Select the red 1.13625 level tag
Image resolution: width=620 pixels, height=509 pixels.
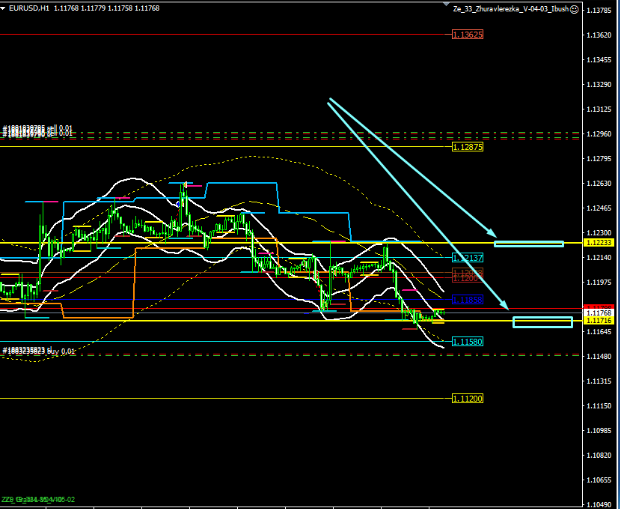point(467,35)
